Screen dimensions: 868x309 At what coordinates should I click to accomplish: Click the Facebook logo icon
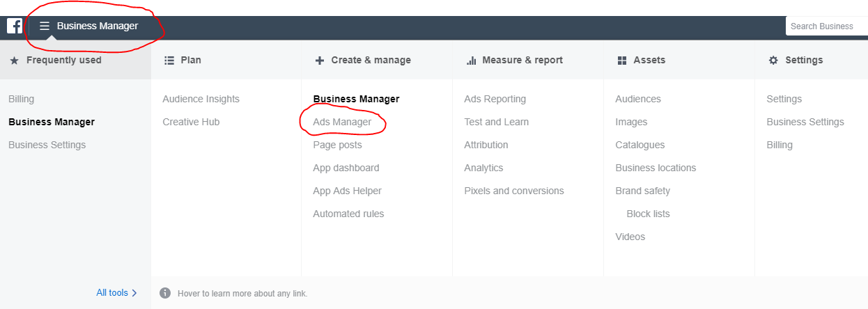point(15,26)
